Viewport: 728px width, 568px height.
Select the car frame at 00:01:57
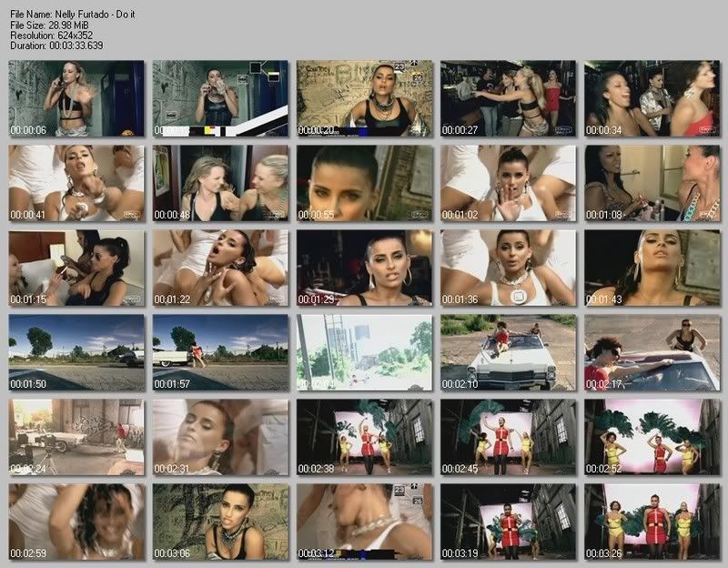pyautogui.click(x=220, y=353)
